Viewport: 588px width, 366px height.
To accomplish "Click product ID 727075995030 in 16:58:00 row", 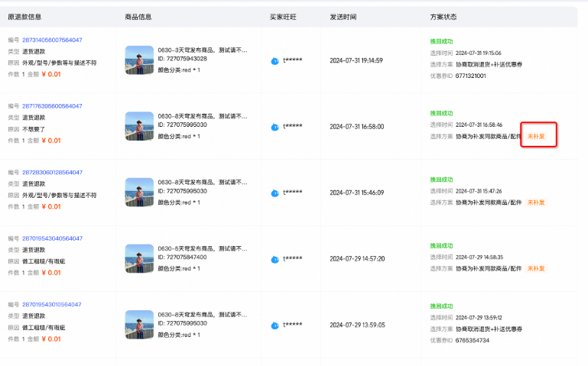I will pyautogui.click(x=182, y=125).
